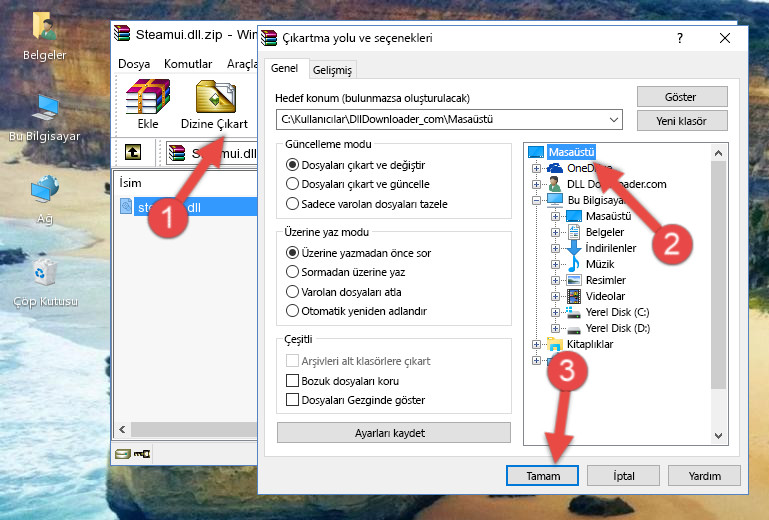Image resolution: width=769 pixels, height=520 pixels.
Task: Click the dialog help question mark
Action: [680, 38]
